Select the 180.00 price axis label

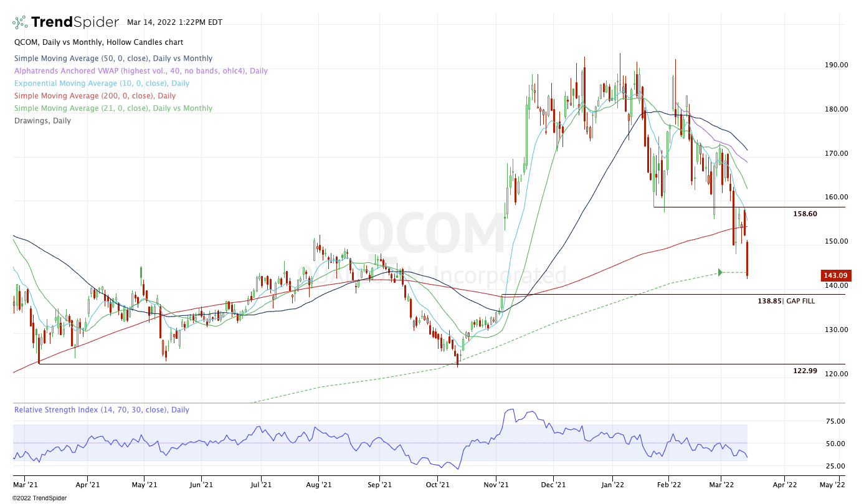[837, 109]
